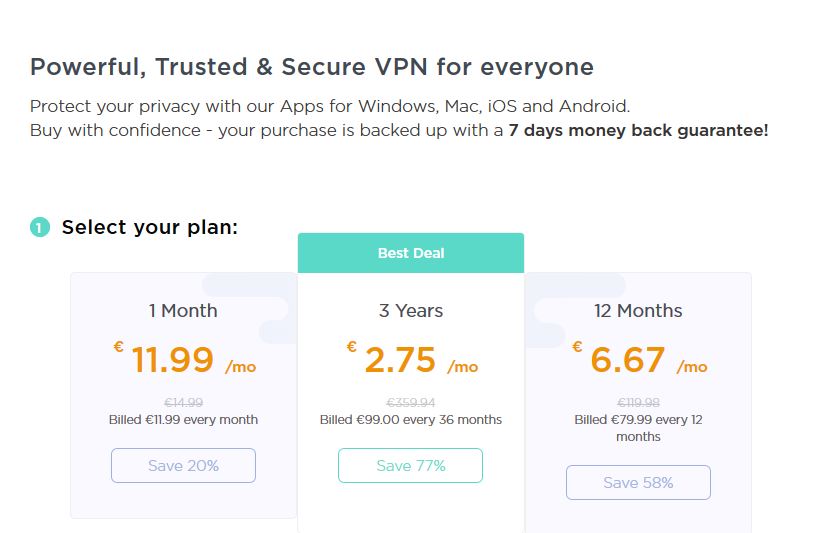Click the Save 58% button
The image size is (820, 533).
point(638,482)
